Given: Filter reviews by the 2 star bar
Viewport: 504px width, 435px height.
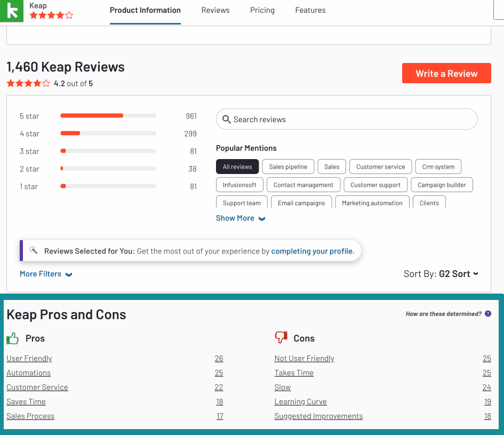Looking at the screenshot, I should 108,169.
